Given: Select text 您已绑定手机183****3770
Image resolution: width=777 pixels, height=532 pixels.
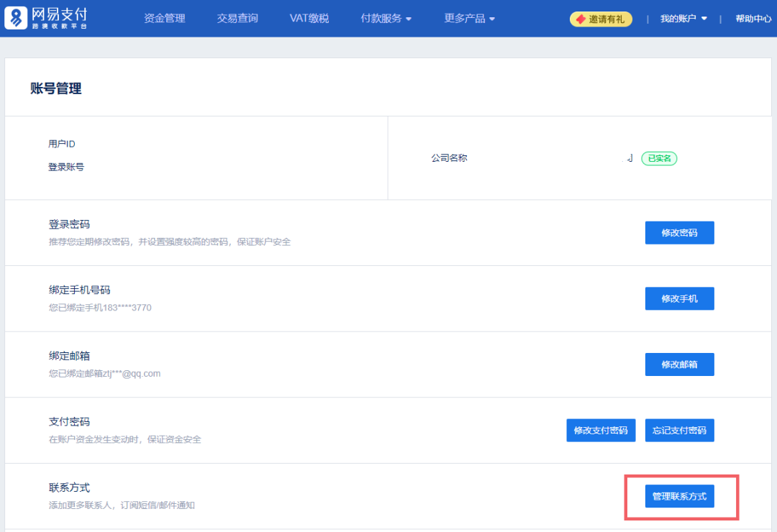Looking at the screenshot, I should (x=100, y=308).
